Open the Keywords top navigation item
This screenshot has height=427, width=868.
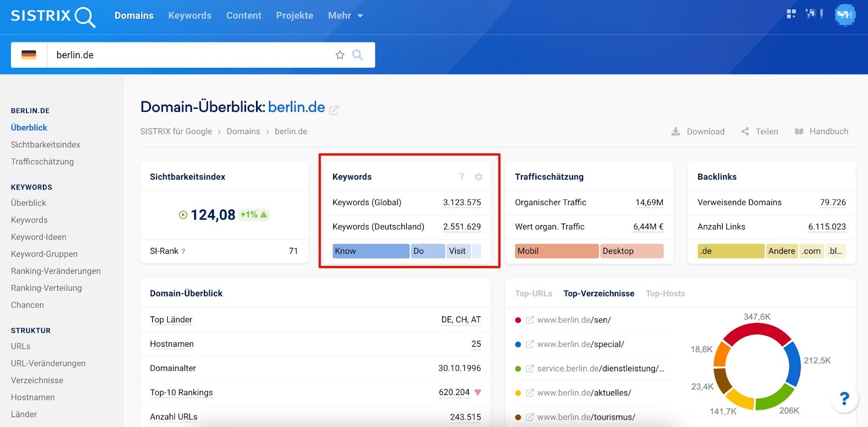point(190,16)
